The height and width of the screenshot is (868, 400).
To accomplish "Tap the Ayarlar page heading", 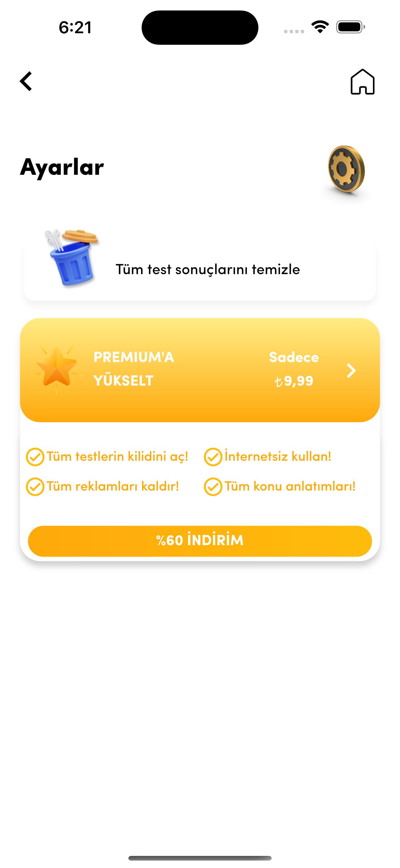I will (62, 167).
